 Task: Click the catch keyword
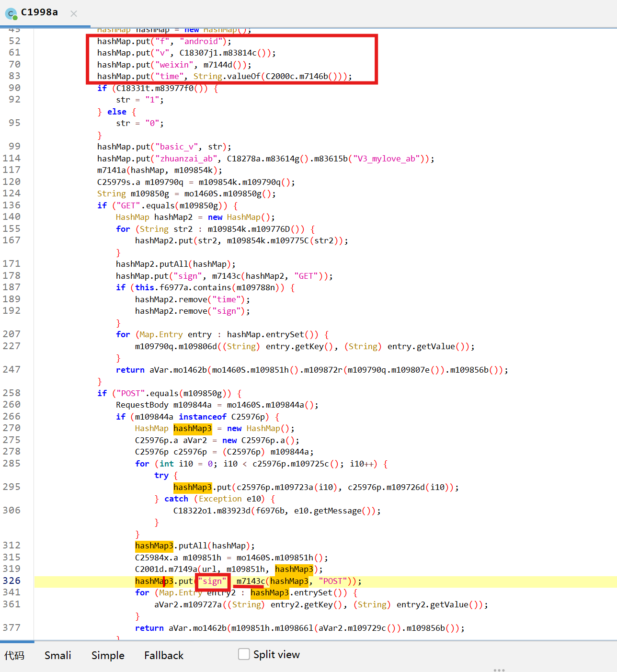pyautogui.click(x=176, y=499)
